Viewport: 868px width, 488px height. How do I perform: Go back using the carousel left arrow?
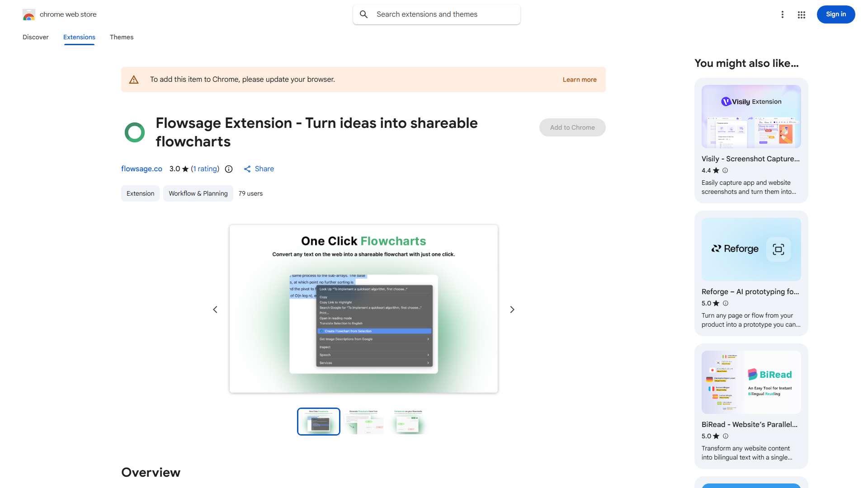215,309
